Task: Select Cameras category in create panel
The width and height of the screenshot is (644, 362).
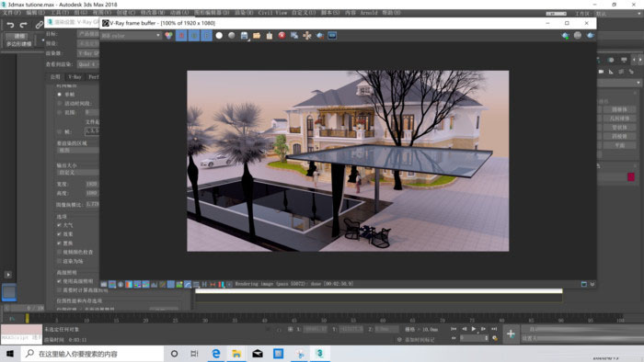Action: (601, 72)
